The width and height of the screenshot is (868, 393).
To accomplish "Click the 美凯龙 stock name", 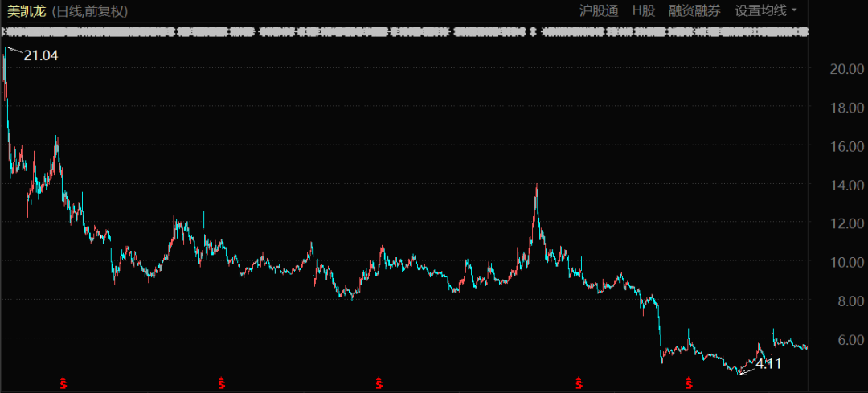I will [x=24, y=11].
